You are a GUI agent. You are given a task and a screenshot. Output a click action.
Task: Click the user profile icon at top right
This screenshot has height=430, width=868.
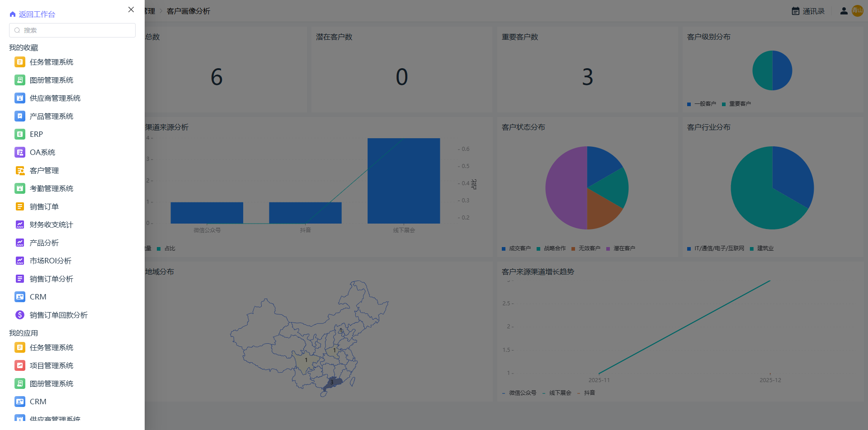pos(844,11)
